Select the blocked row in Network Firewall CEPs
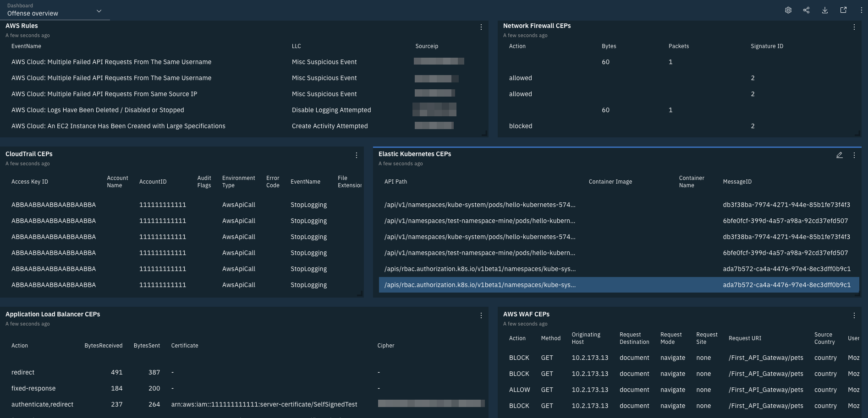 tap(520, 126)
